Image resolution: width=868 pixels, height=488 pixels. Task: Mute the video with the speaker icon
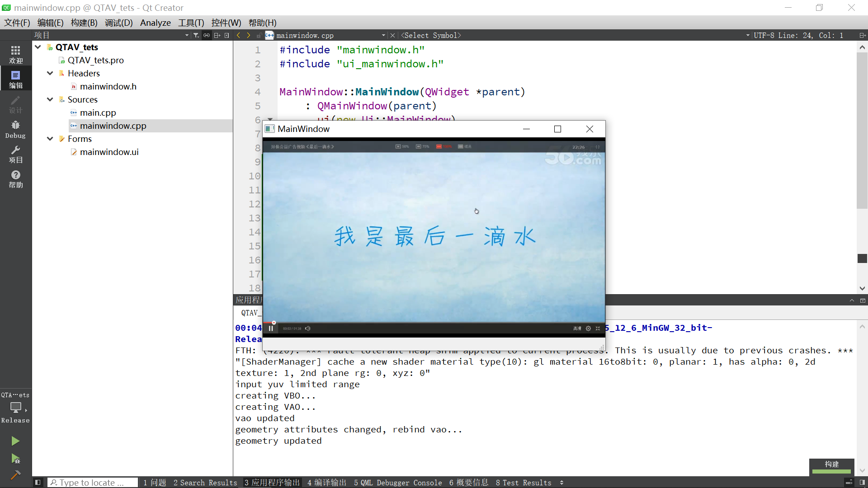pyautogui.click(x=308, y=328)
